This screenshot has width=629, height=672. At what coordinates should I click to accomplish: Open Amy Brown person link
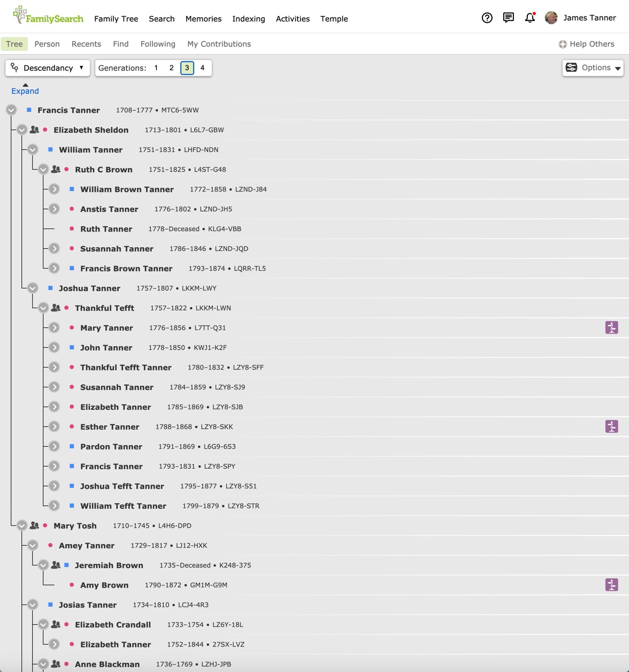[104, 585]
